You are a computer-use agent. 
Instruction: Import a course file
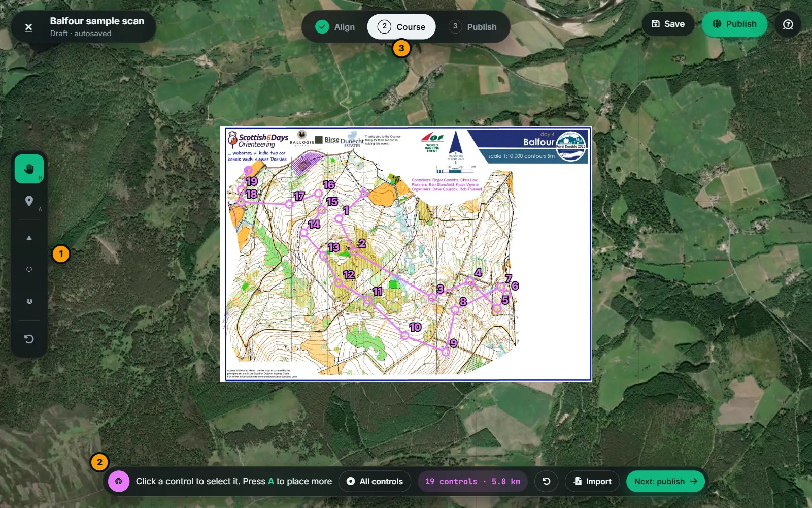coord(592,481)
